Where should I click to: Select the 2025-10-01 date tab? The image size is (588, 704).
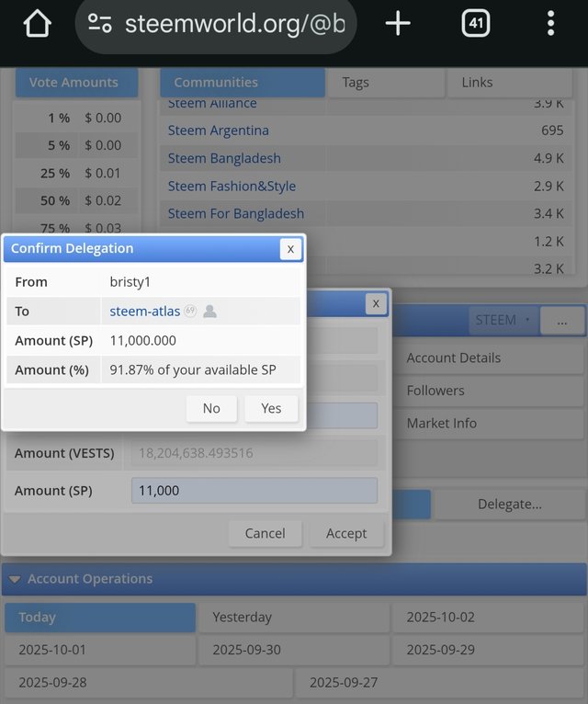click(x=100, y=650)
